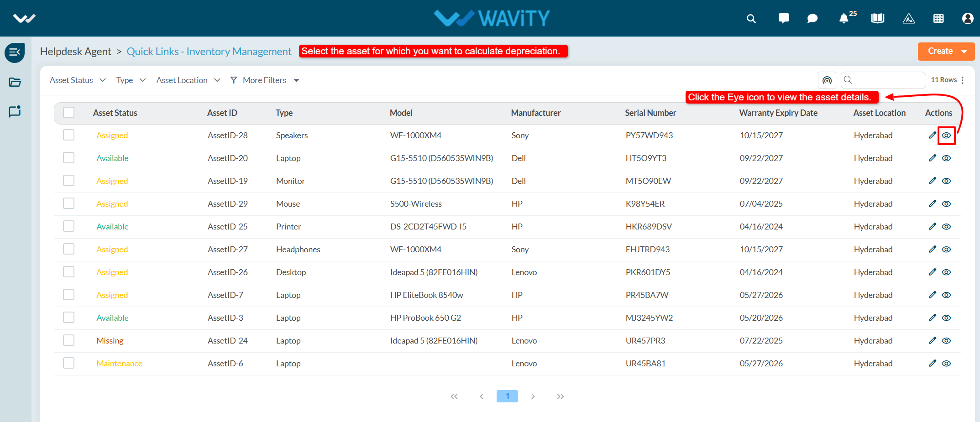The width and height of the screenshot is (980, 422).
Task: View AssetID-6 details via eye icon
Action: point(947,364)
